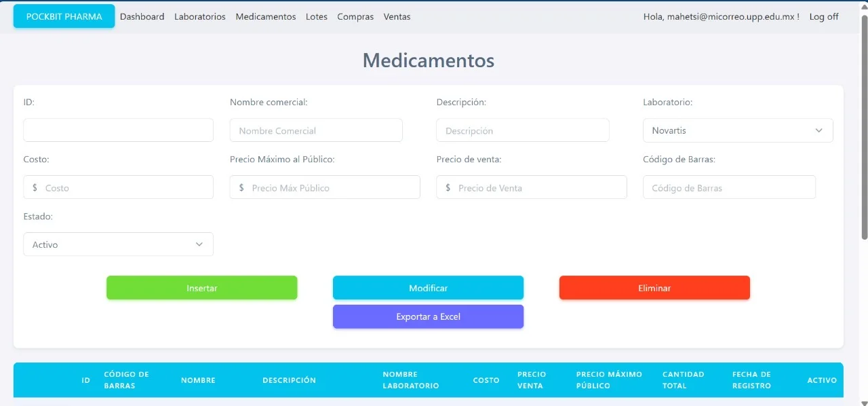Open the Ventas menu item
Image resolution: width=868 pixels, height=406 pixels.
[397, 16]
